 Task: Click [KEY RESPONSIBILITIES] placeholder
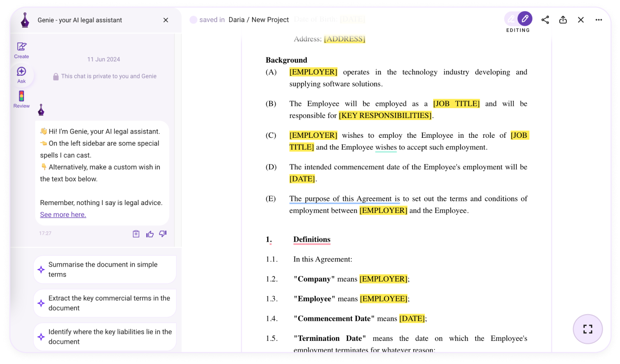[385, 115]
